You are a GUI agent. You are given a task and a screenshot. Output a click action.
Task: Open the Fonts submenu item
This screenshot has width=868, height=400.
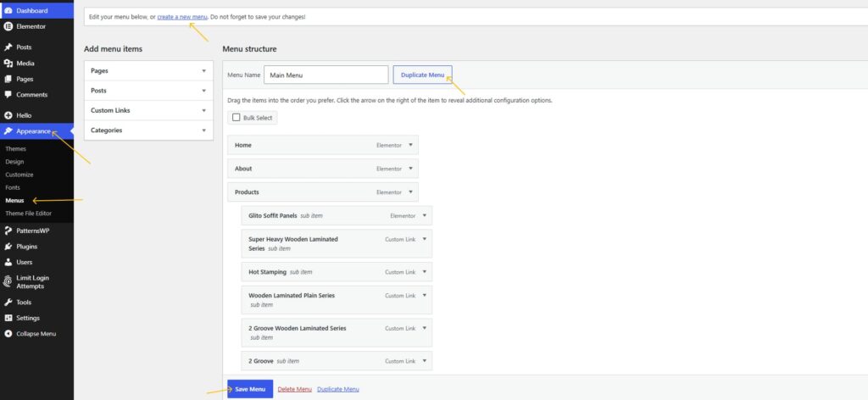point(12,187)
